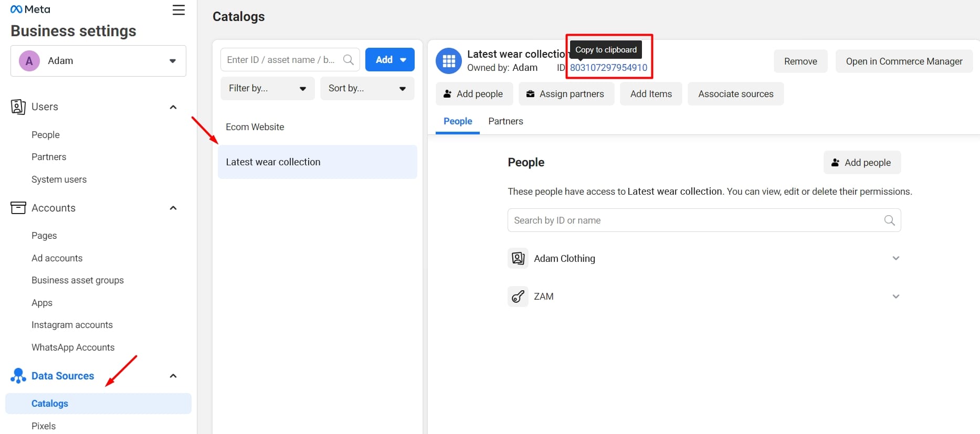Viewport: 980px width, 434px height.
Task: Open System users in the sidebar
Action: pos(59,179)
